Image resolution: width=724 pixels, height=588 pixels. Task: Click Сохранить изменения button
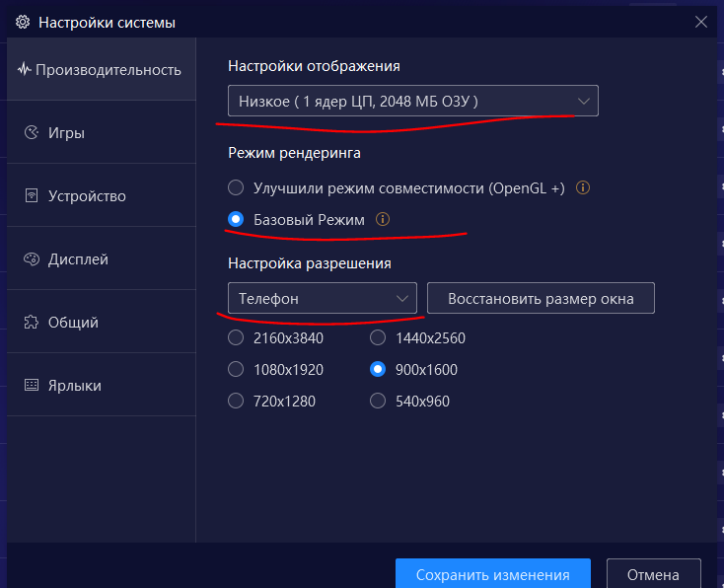tap(493, 573)
